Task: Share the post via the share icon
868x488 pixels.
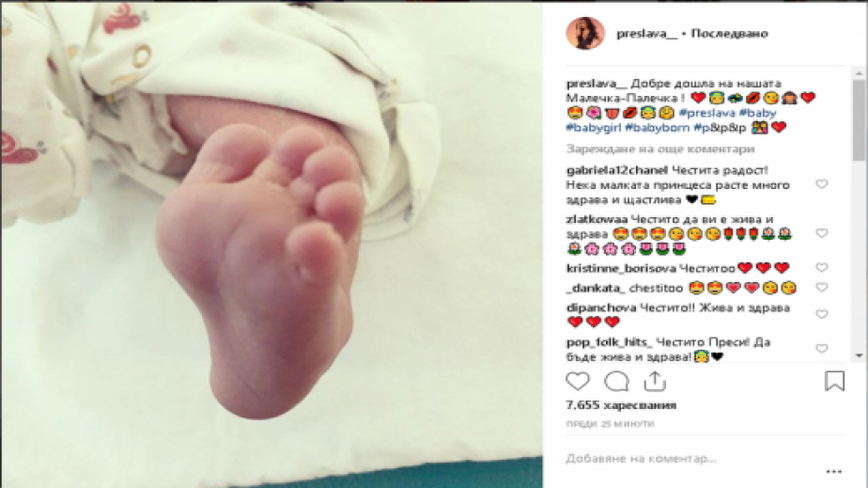Action: tap(655, 381)
